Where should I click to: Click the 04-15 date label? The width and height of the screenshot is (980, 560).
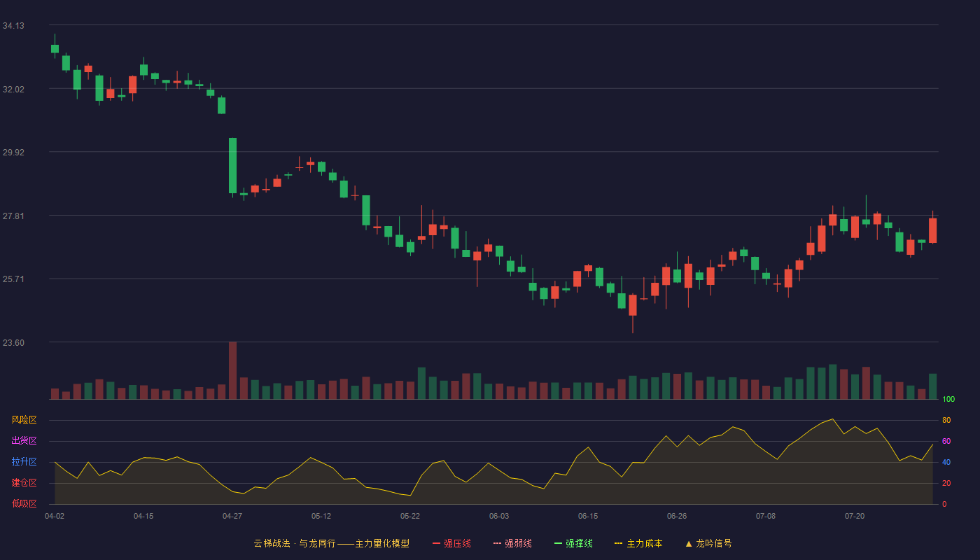[143, 516]
